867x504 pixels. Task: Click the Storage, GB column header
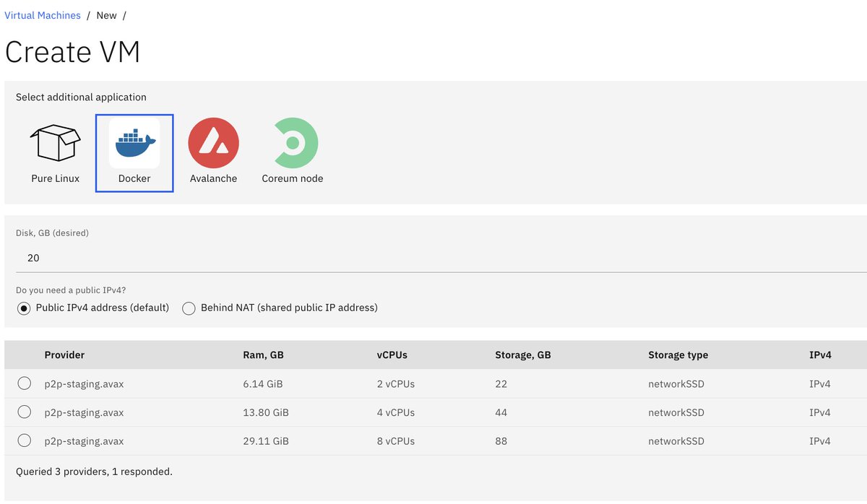click(x=523, y=355)
